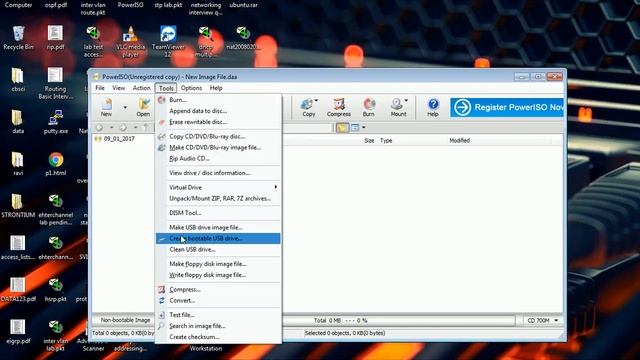Select View drive / disc information...
Screen dimensions: 640x360
[x=218, y=173]
